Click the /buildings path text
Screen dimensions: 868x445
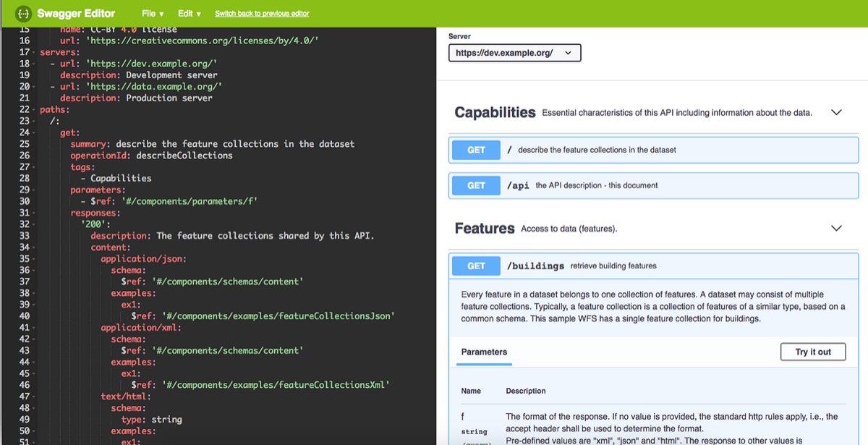[x=536, y=266]
